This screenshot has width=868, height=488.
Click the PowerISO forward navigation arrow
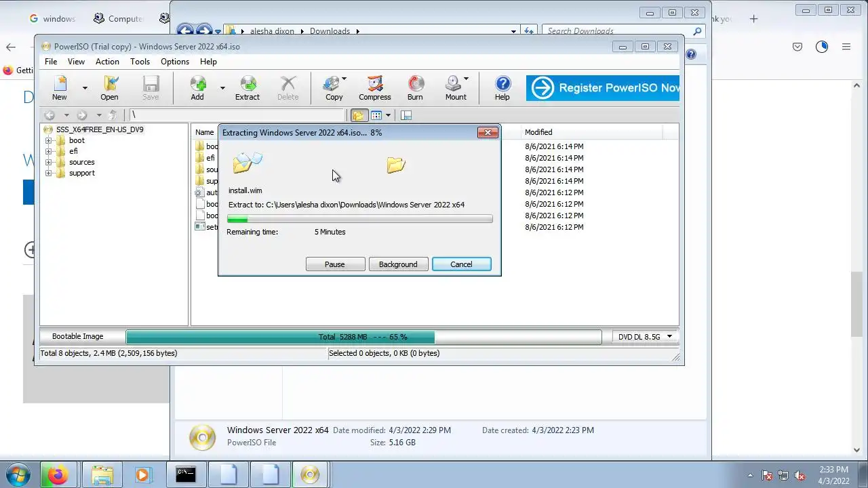pyautogui.click(x=82, y=115)
